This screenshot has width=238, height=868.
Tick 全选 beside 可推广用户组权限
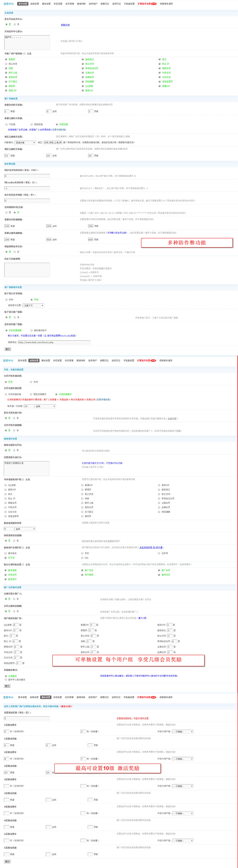pyautogui.click(x=24, y=53)
